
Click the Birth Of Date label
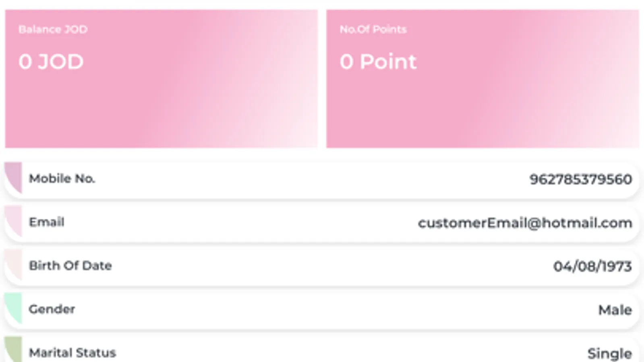[x=70, y=265]
